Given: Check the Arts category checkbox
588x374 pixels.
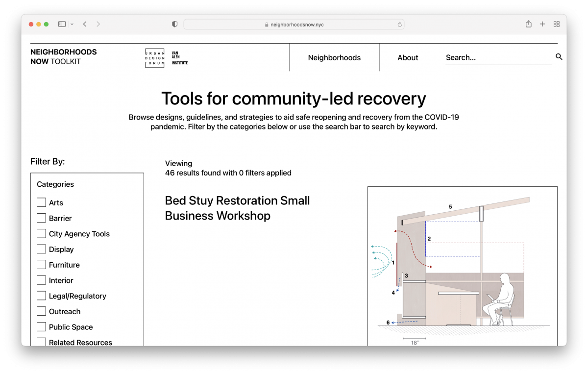Looking at the screenshot, I should point(42,202).
